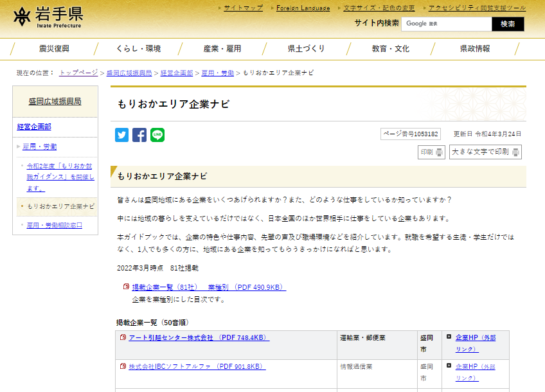
Task: Open the 震災復興 menu tab
Action: pyautogui.click(x=54, y=49)
